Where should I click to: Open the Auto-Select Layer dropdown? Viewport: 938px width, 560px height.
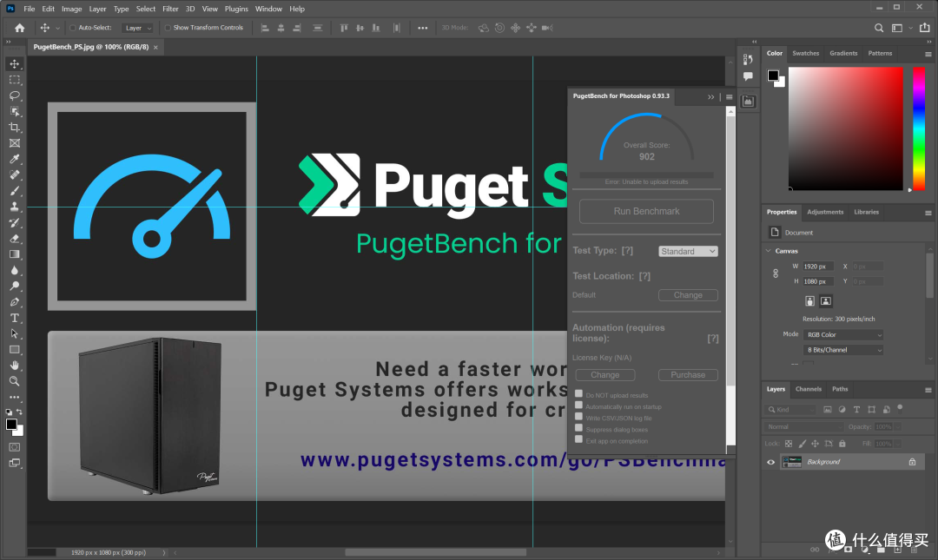pyautogui.click(x=137, y=28)
